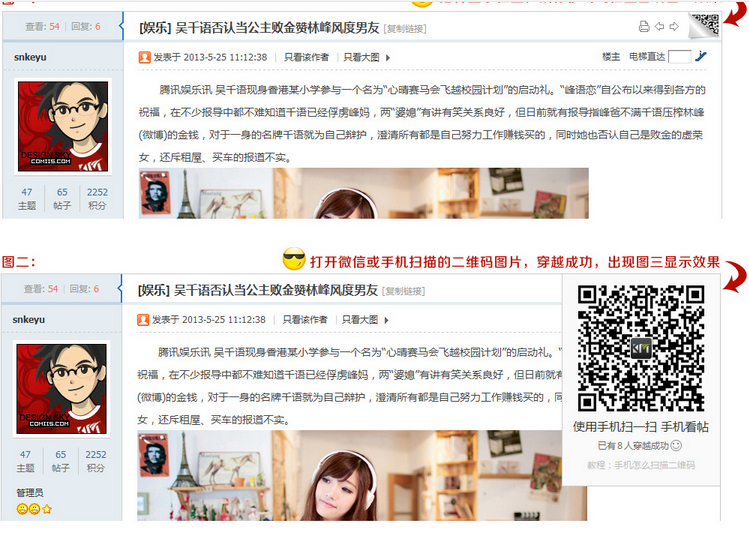
Task: Click the orange author icon before the upper 发表于
Action: [145, 57]
